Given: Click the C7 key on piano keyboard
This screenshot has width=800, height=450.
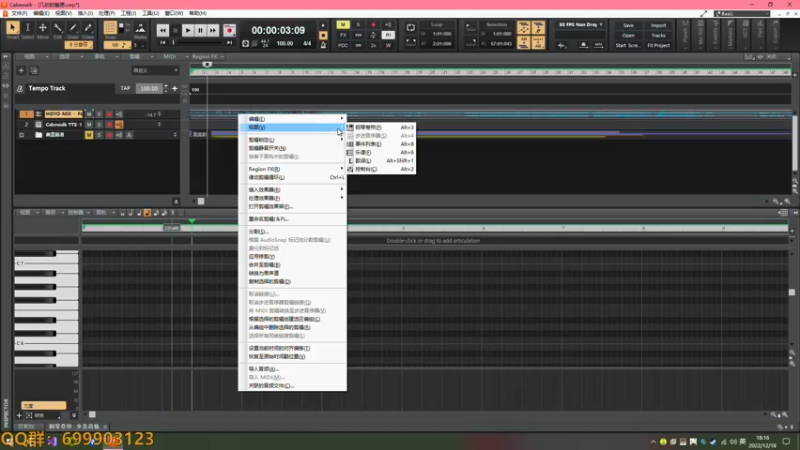Looking at the screenshot, I should click(x=46, y=263).
